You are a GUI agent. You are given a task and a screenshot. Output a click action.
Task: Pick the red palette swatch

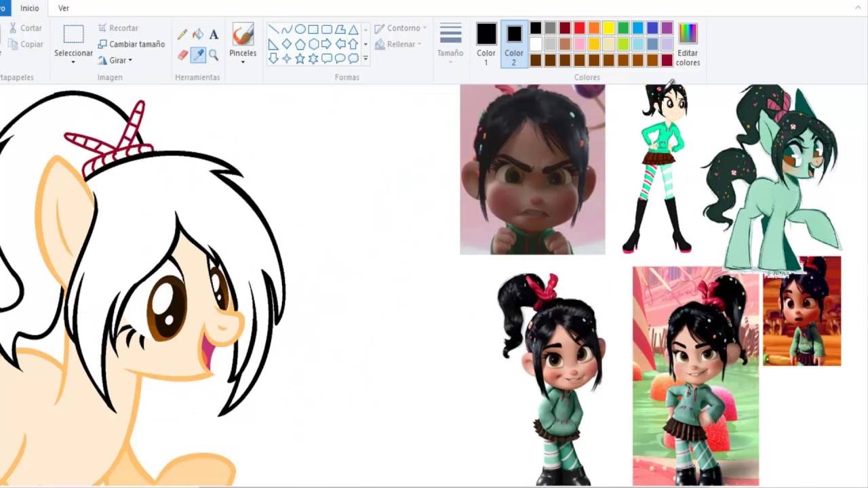(x=579, y=28)
